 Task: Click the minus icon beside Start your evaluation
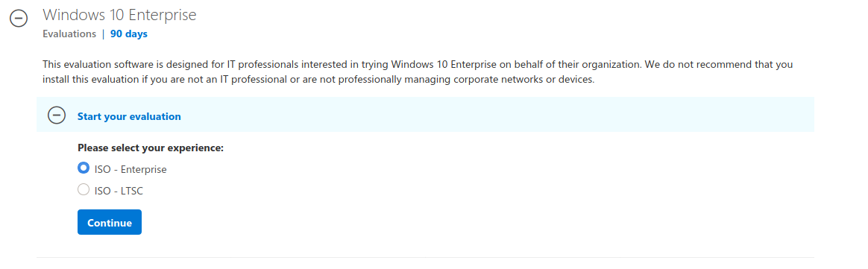[x=57, y=115]
